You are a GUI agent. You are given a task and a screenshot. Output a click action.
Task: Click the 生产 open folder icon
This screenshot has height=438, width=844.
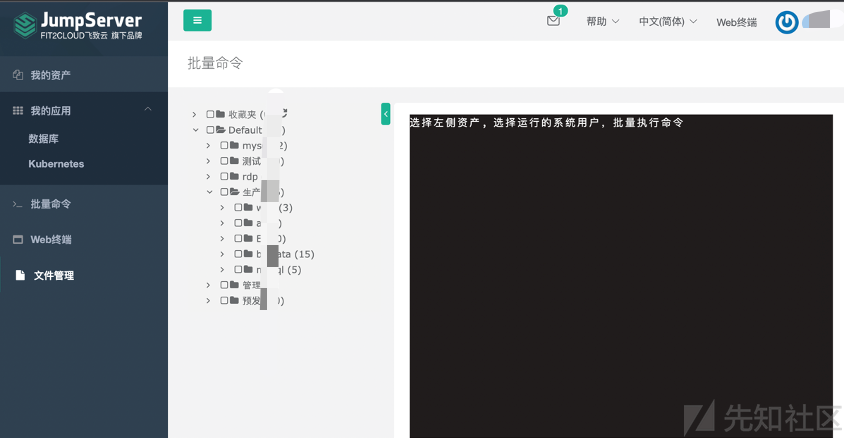235,192
